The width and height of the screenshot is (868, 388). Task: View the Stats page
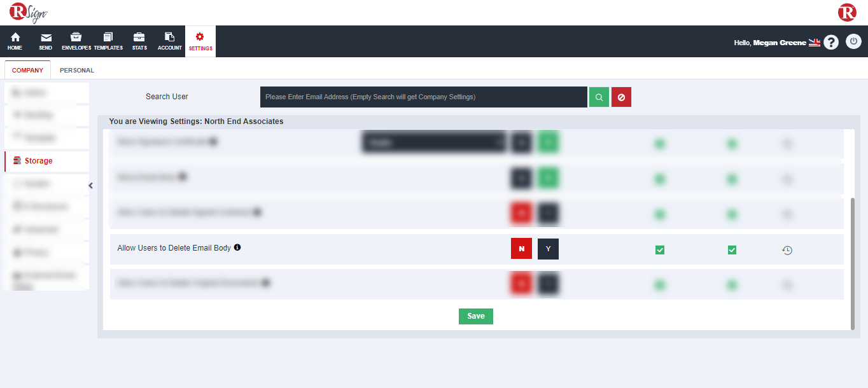(x=139, y=41)
